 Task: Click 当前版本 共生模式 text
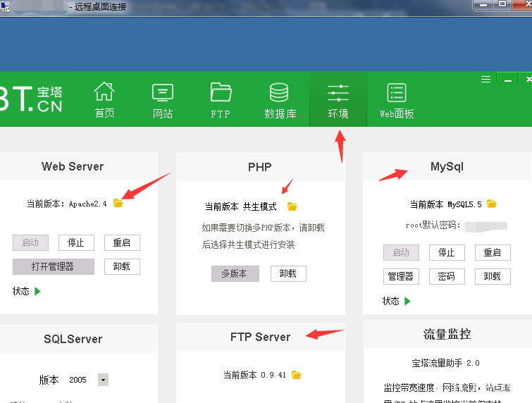point(241,206)
